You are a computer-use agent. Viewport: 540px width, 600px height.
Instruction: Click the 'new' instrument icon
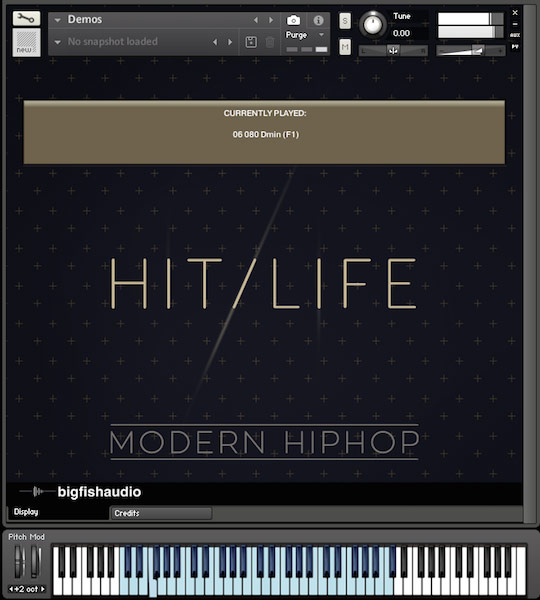pos(26,42)
